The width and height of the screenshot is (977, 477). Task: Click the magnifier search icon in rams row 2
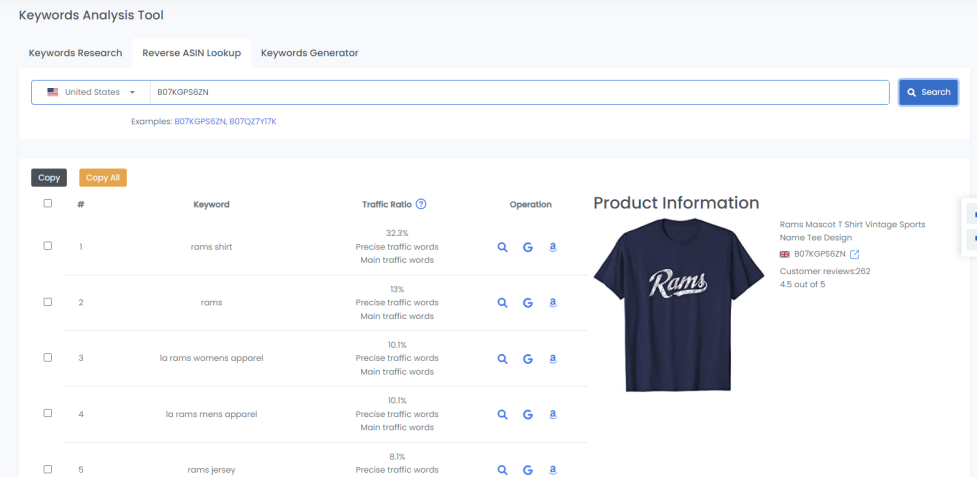click(502, 303)
